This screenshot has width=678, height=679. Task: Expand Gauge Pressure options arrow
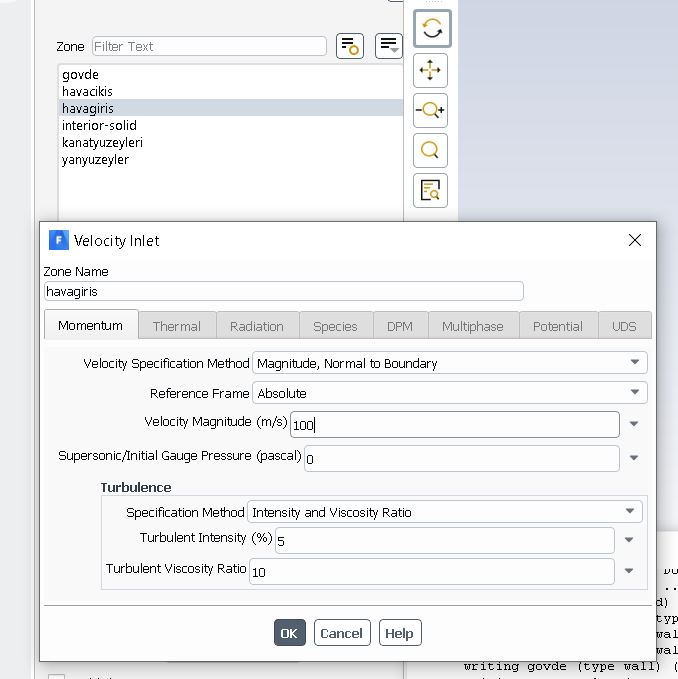[x=634, y=458]
